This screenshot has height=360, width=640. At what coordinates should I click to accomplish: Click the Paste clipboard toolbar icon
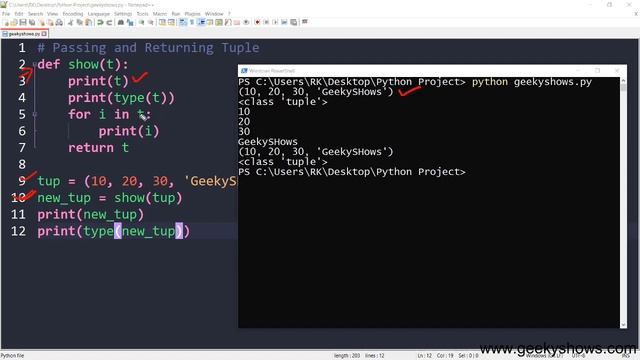click(89, 22)
